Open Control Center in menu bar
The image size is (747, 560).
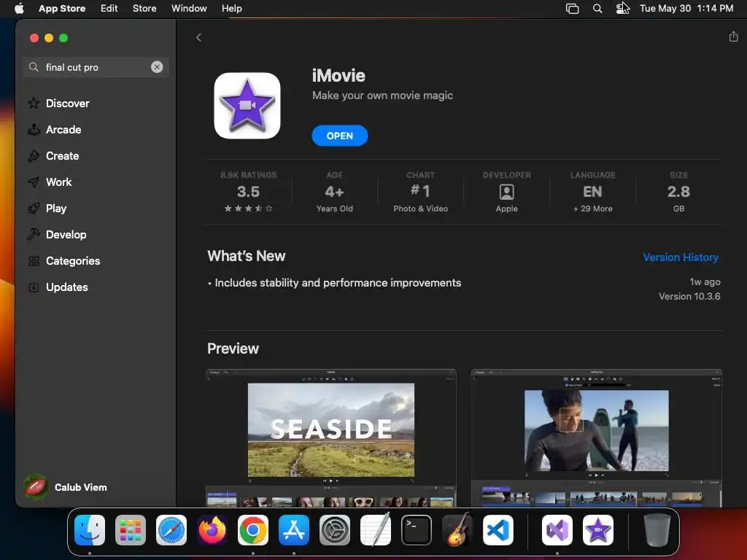tap(622, 9)
